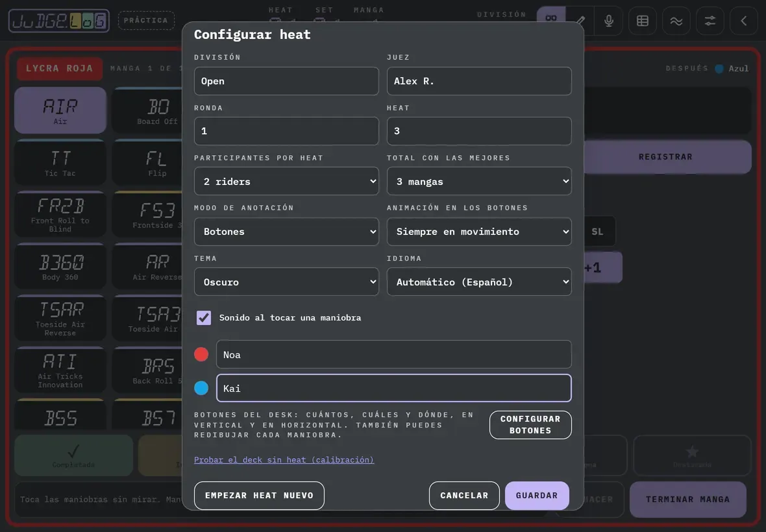Open the 'Probar el deck sin heat' link

(284, 460)
